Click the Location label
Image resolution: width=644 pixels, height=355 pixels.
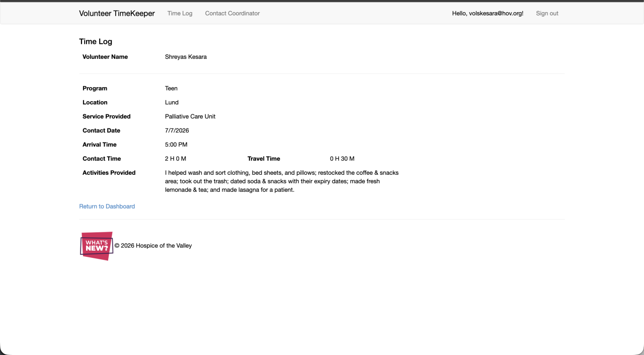[95, 102]
